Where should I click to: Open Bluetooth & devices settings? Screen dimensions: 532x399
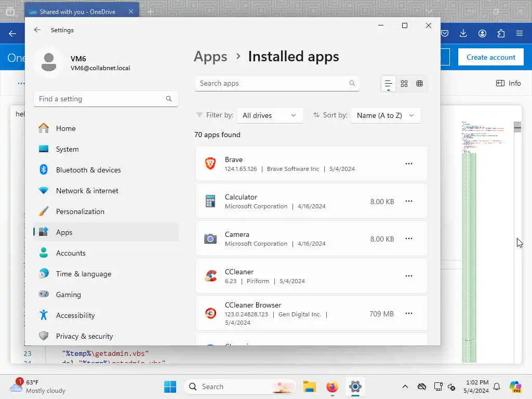click(106, 170)
